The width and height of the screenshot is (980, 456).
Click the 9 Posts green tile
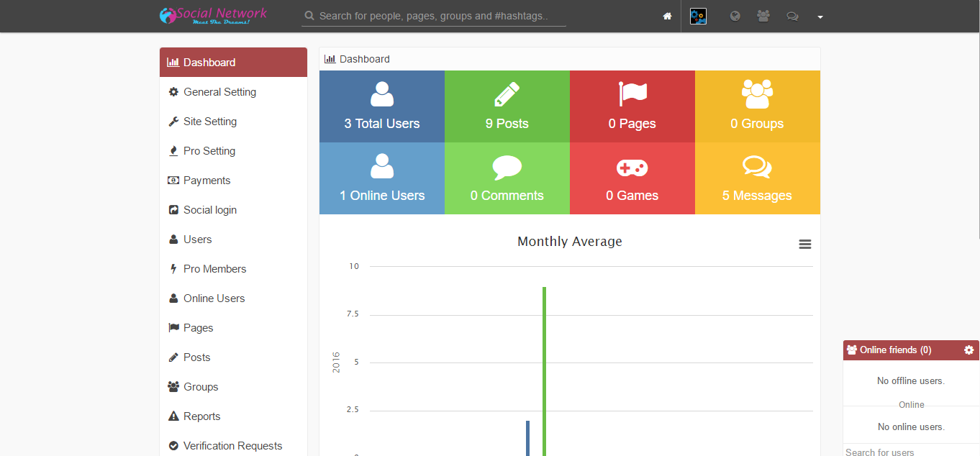point(507,106)
